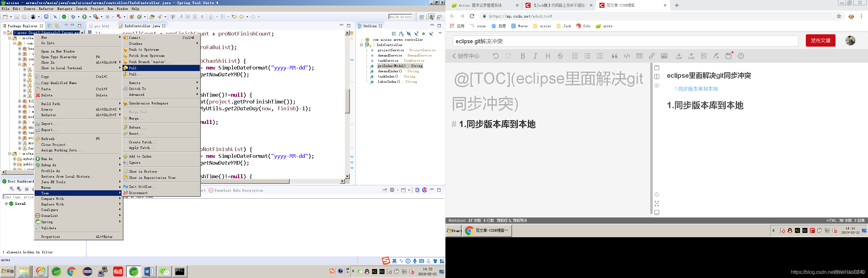
Task: Select Fetch from Upstream menu entry
Action: [x=161, y=56]
